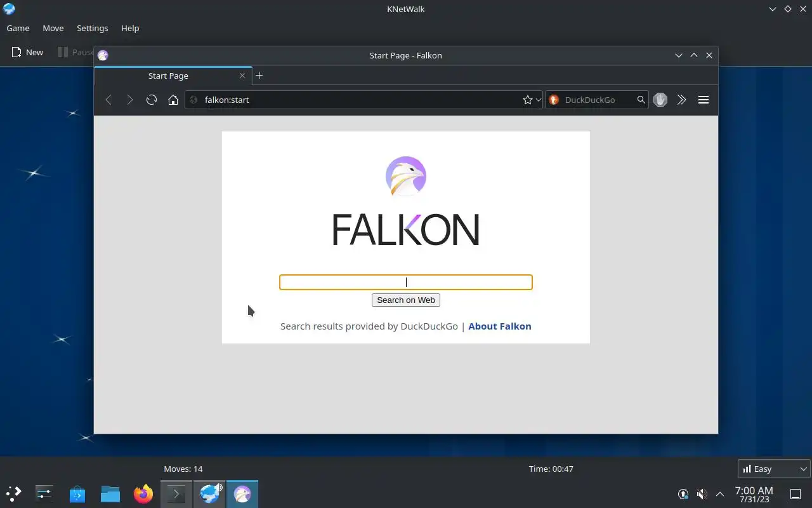Open the clock showing 7:00 AM
The height and width of the screenshot is (508, 812).
(x=754, y=494)
